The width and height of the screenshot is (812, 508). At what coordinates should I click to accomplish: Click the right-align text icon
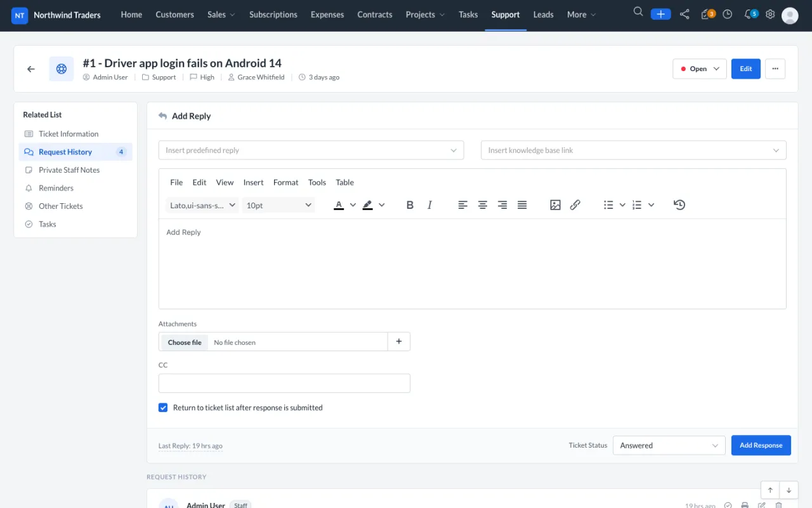pos(502,205)
